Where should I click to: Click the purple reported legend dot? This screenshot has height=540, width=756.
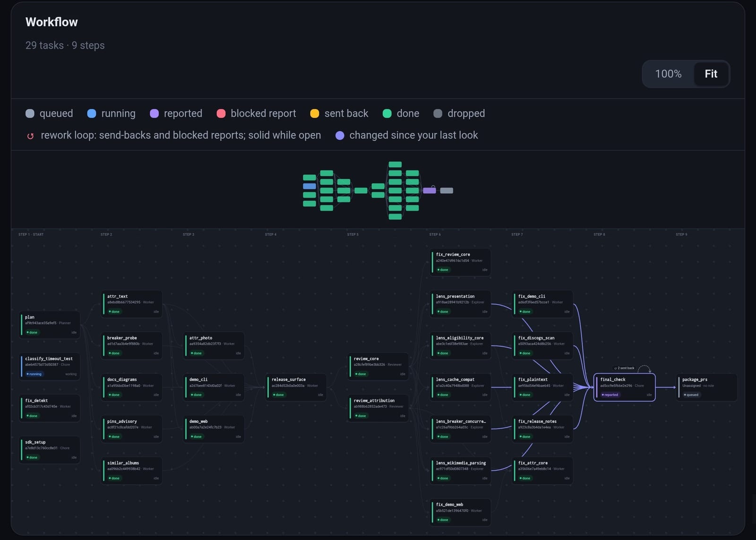click(x=154, y=113)
